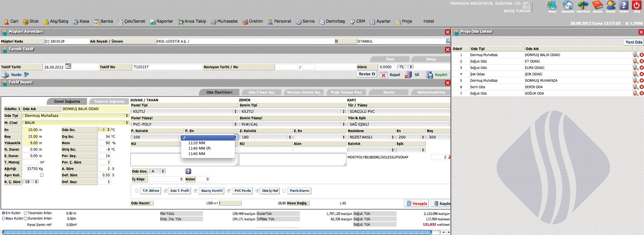Click the purple help icon beside Oda Kon.

[188, 171]
